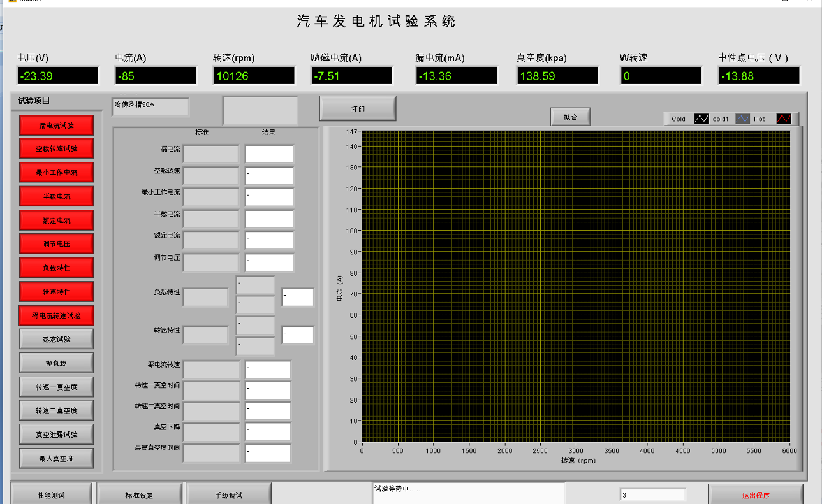The height and width of the screenshot is (504, 822).
Task: Enable the 最大真空度 test button
Action: [56, 458]
